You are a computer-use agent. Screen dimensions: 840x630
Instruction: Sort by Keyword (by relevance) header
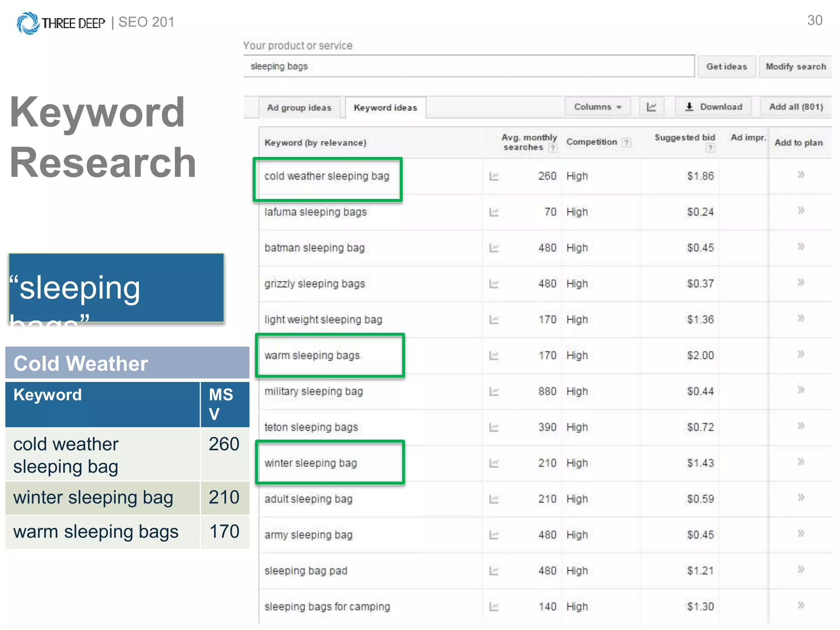tap(315, 143)
